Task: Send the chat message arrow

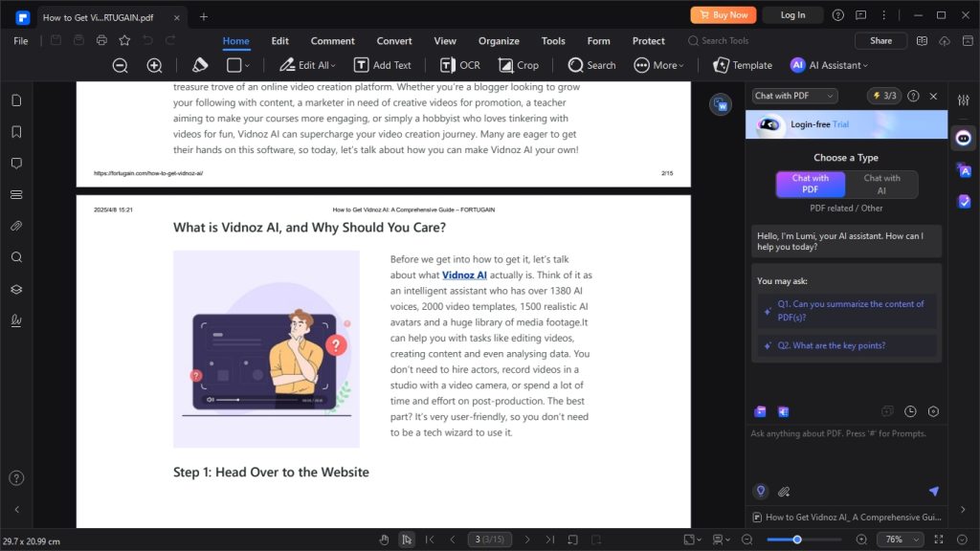Action: click(x=933, y=491)
